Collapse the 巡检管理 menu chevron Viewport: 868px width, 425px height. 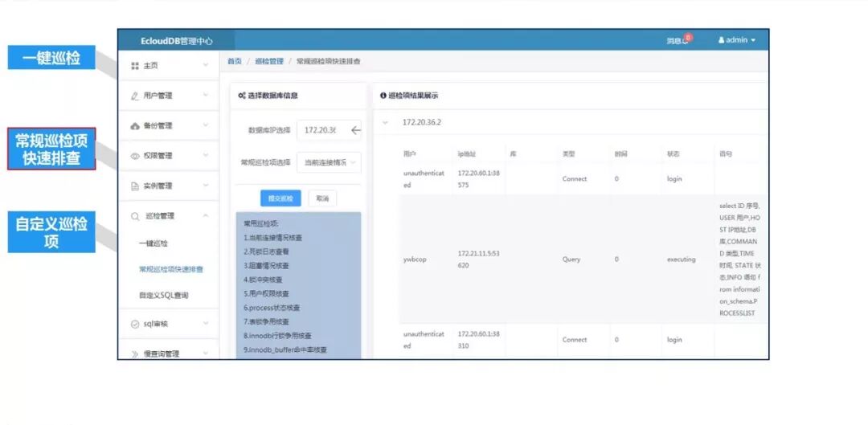point(206,216)
